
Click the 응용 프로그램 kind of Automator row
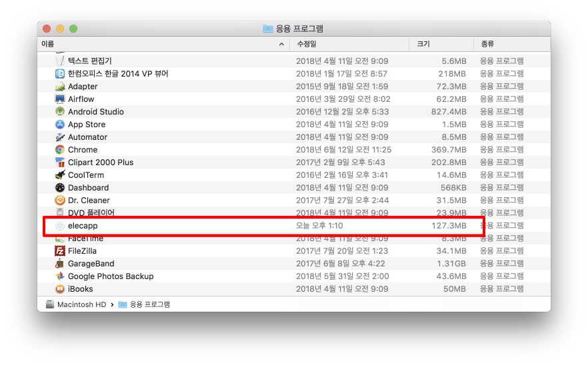(502, 137)
